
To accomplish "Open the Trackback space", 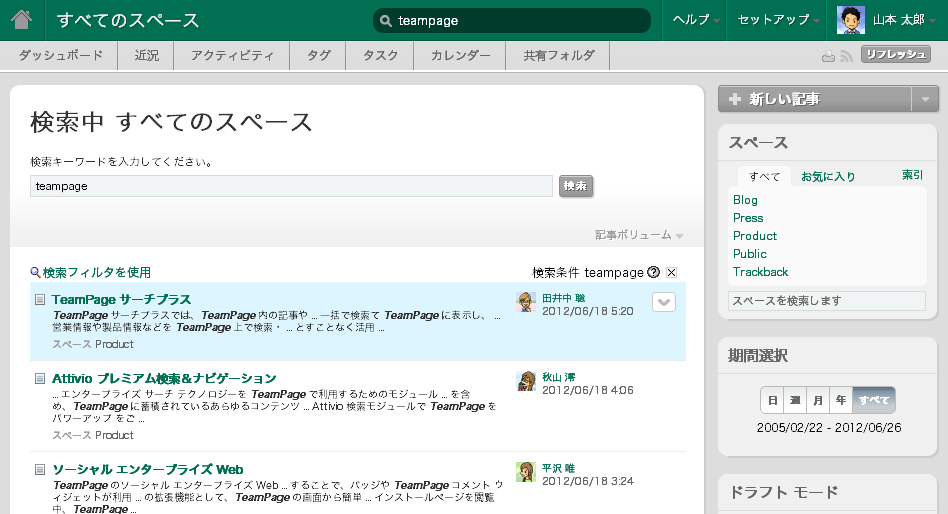I will [761, 273].
